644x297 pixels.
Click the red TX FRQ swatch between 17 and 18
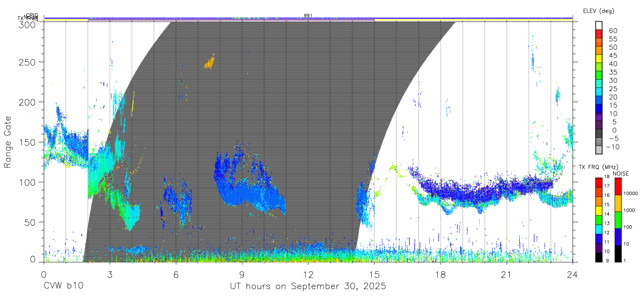(x=599, y=182)
